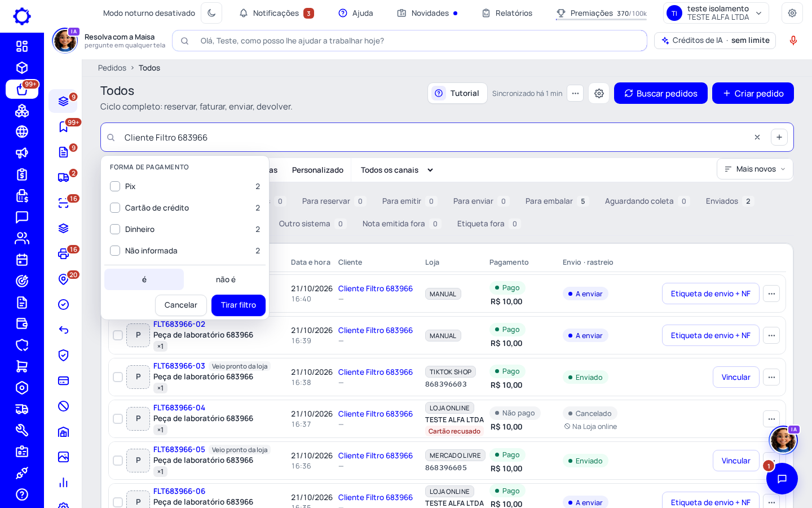Click the Tirar filtro button
Screen dimensions: 812x508
coord(239,305)
